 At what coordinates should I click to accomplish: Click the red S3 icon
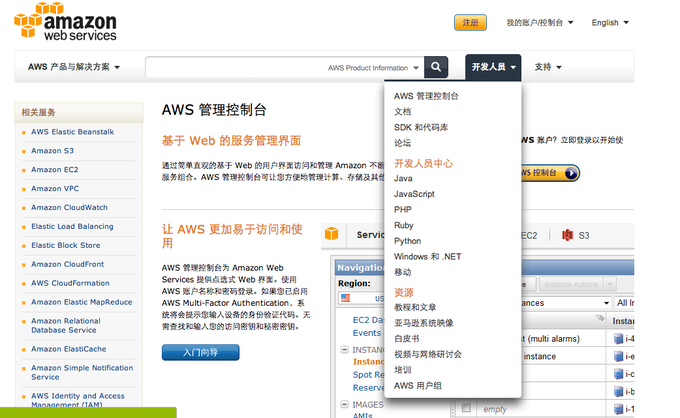tap(567, 235)
